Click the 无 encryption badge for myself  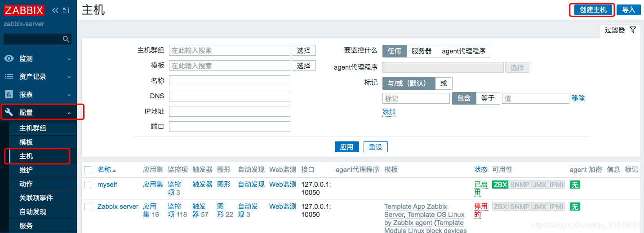coord(575,185)
